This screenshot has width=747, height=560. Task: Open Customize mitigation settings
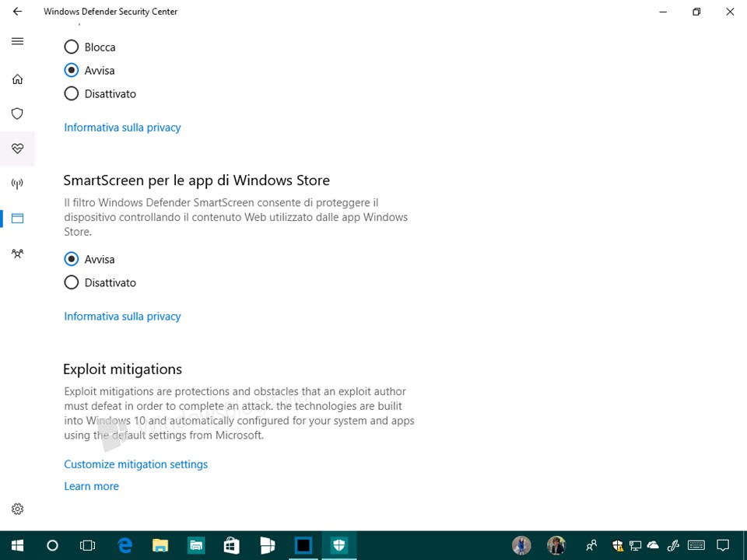[x=135, y=464]
